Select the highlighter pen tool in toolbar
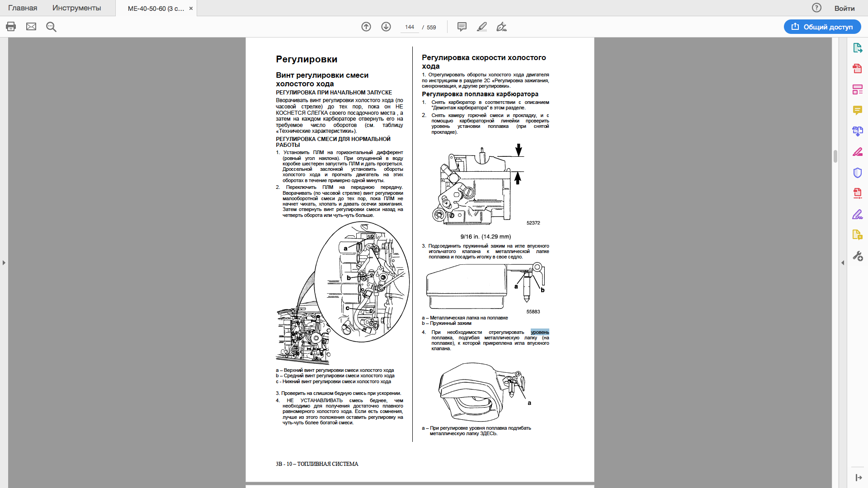The width and height of the screenshot is (868, 488). [x=482, y=27]
